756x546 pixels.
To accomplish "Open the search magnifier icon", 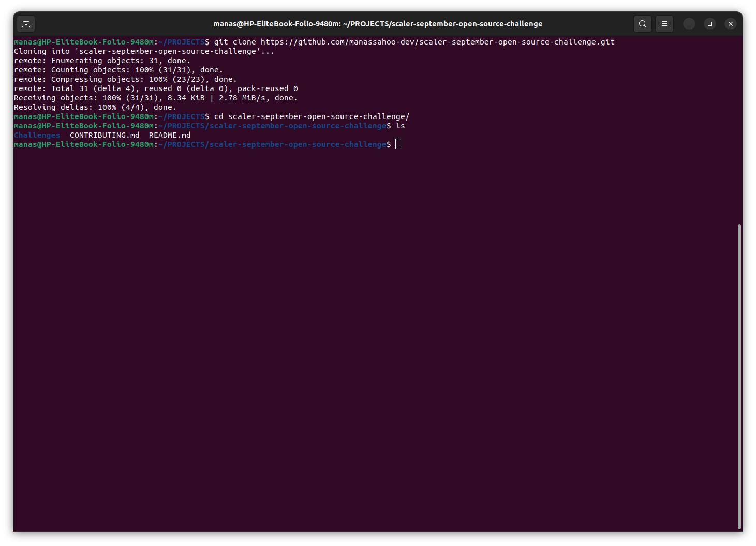I will tap(642, 23).
